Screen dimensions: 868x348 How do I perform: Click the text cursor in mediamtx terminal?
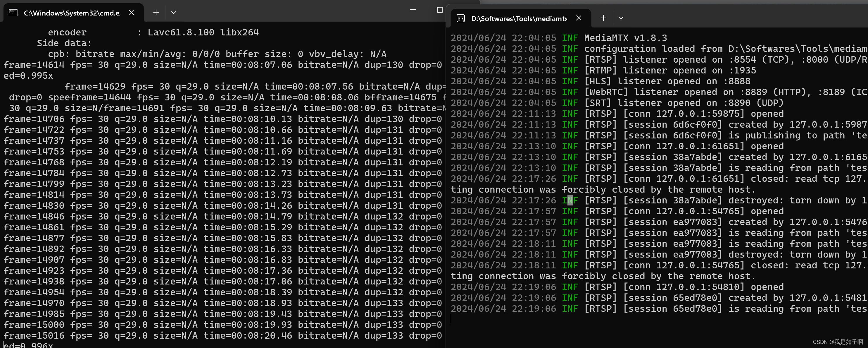(451, 319)
